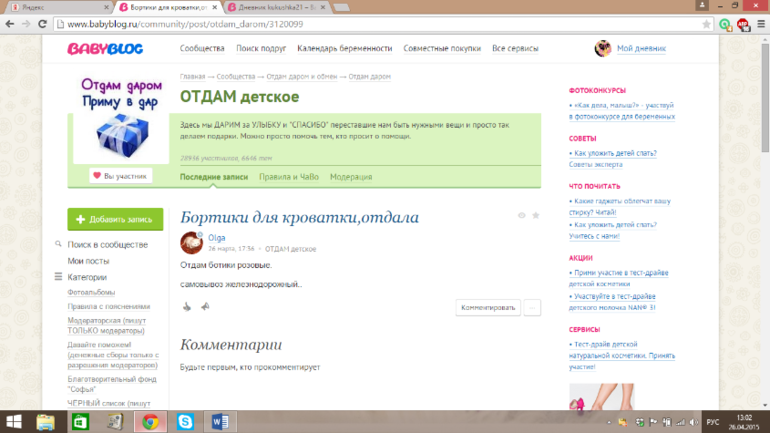Click the star favorite icon on post
This screenshot has width=770, height=433.
click(x=536, y=215)
